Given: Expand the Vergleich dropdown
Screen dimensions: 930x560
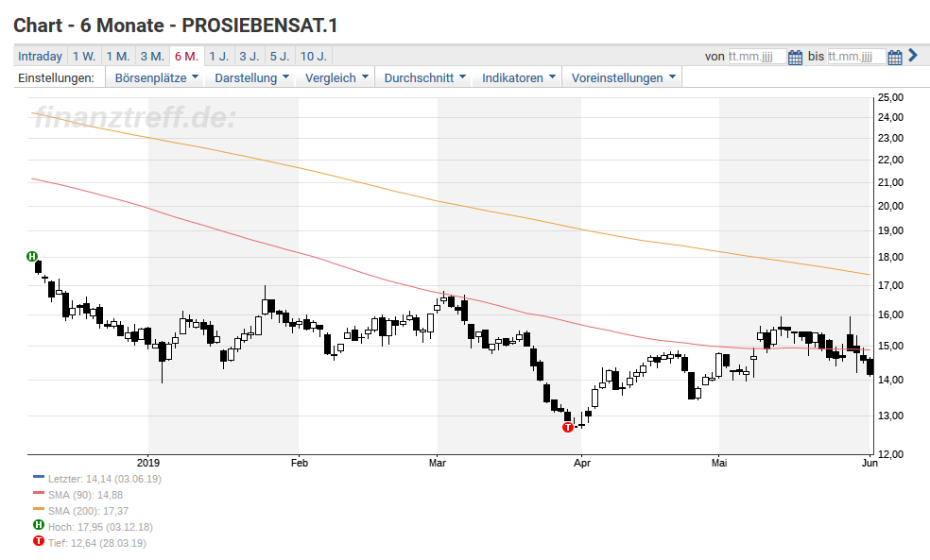Looking at the screenshot, I should [336, 77].
